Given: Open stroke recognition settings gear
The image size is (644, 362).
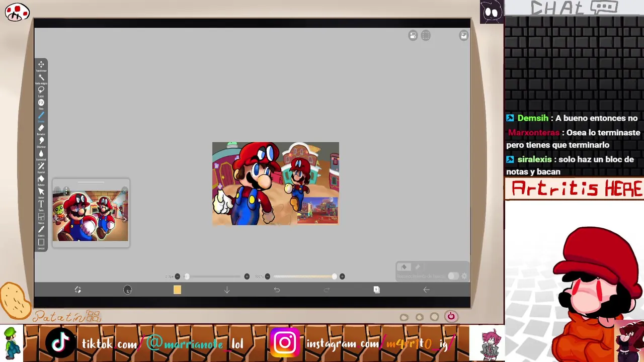Looking at the screenshot, I should pyautogui.click(x=464, y=276).
